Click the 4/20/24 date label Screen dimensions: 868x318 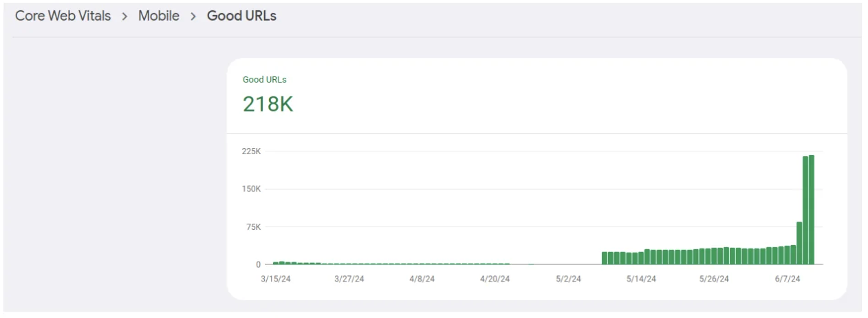(x=495, y=279)
